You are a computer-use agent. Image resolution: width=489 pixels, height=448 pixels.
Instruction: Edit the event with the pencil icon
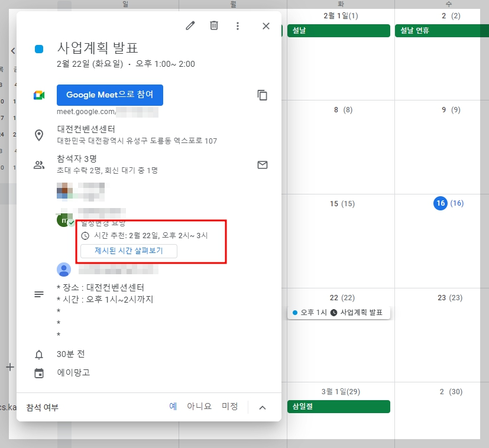point(190,26)
